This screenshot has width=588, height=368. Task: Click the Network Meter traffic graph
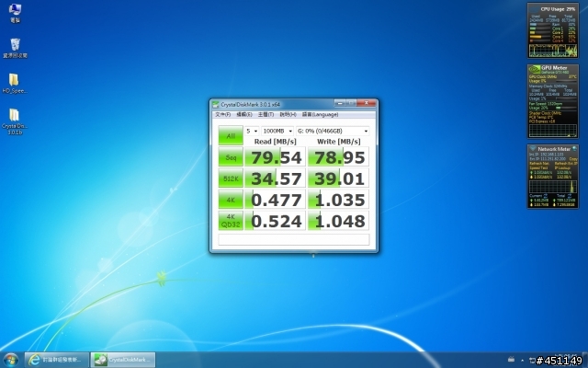click(553, 187)
